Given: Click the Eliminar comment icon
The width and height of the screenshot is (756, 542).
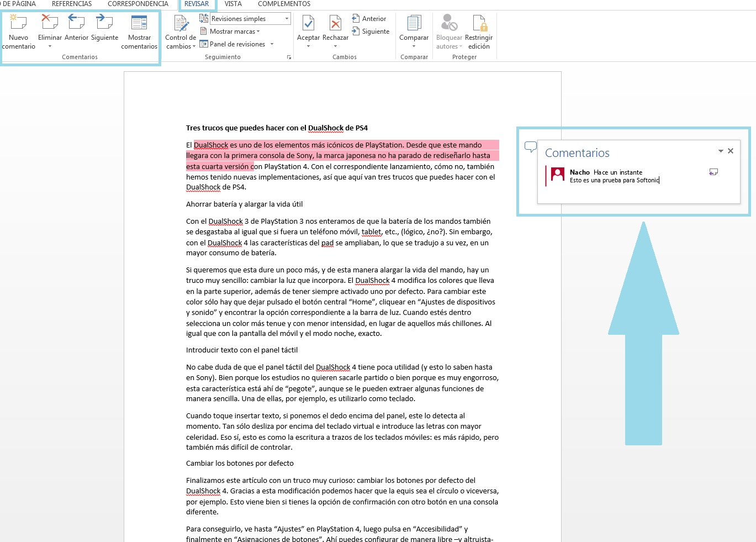Looking at the screenshot, I should tap(50, 22).
